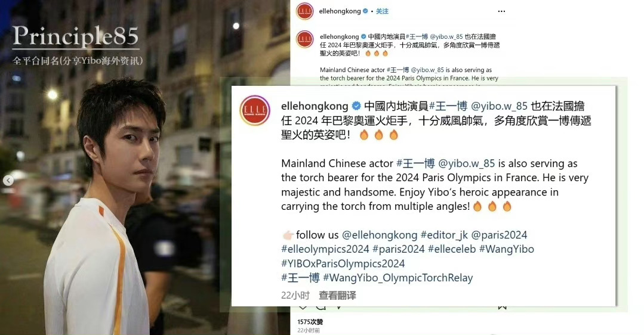The width and height of the screenshot is (644, 335).
Task: Open the @yibo.w_85 mention in the English caption
Action: (467, 163)
